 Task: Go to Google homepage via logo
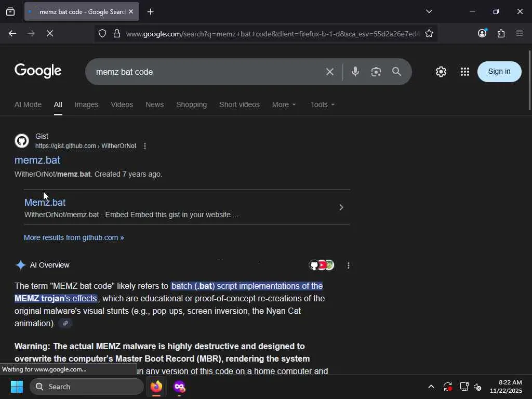click(x=38, y=71)
